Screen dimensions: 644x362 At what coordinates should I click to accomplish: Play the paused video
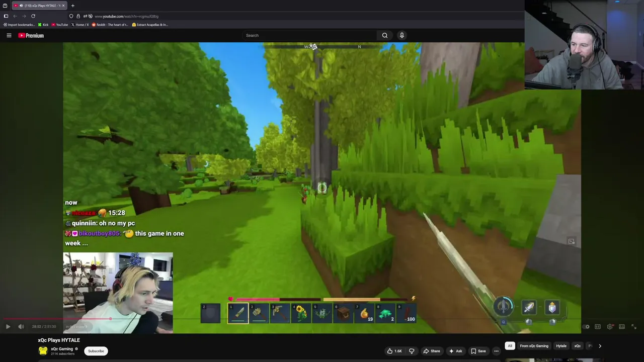8,327
